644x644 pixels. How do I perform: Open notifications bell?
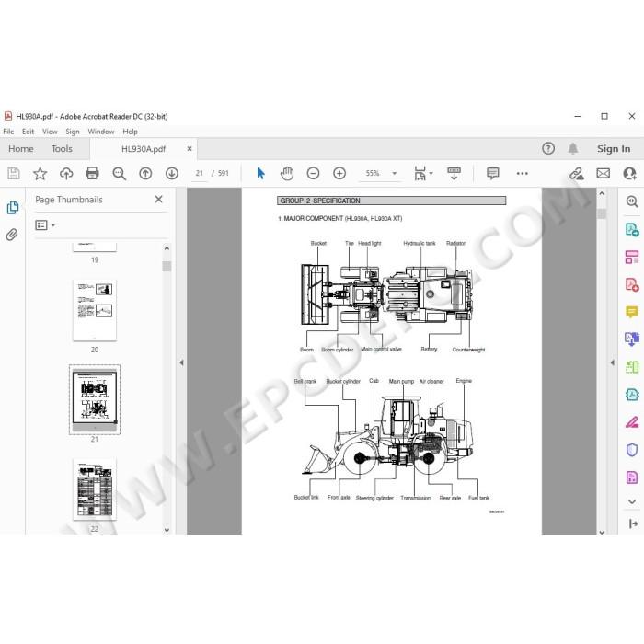pos(573,148)
